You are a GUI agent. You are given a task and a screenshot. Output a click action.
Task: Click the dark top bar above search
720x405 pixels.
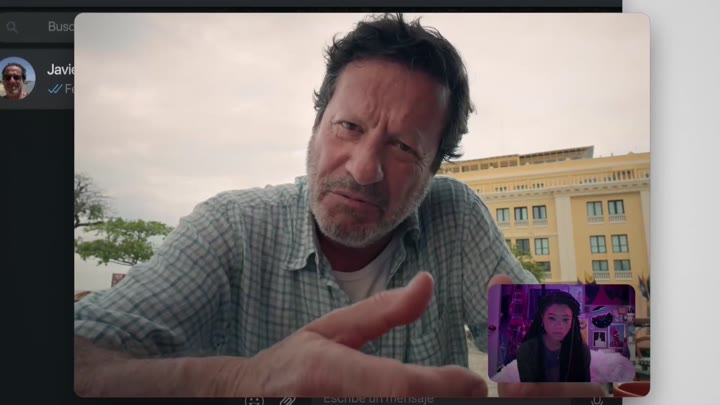[x=300, y=4]
